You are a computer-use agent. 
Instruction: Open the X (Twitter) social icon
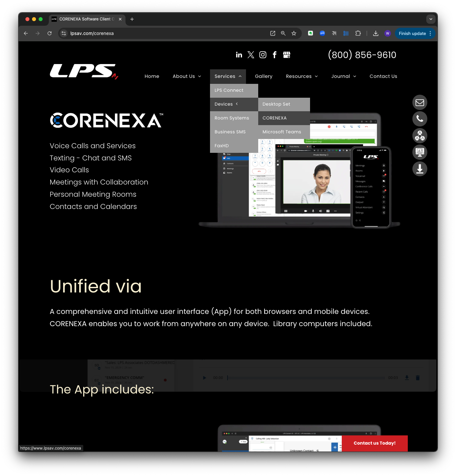(x=251, y=55)
